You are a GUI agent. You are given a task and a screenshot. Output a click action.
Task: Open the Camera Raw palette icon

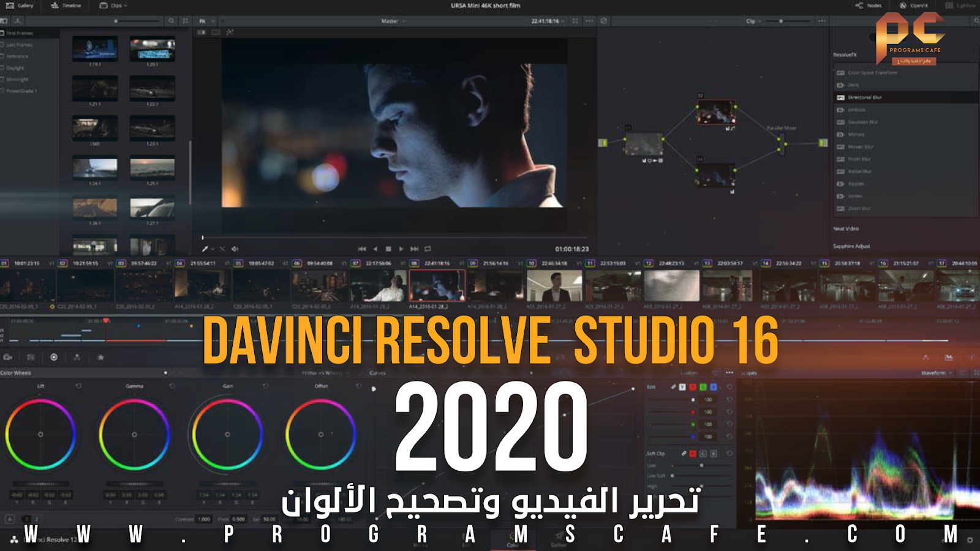click(x=8, y=357)
